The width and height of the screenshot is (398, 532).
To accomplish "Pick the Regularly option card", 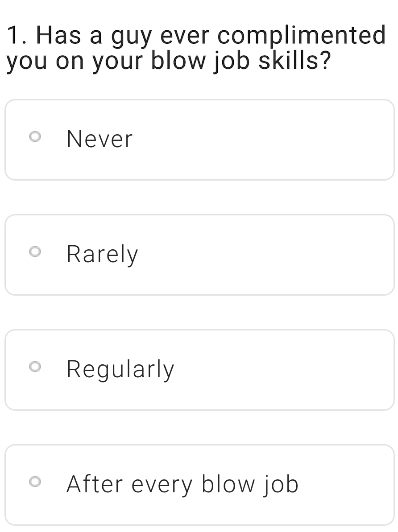I will 199,370.
